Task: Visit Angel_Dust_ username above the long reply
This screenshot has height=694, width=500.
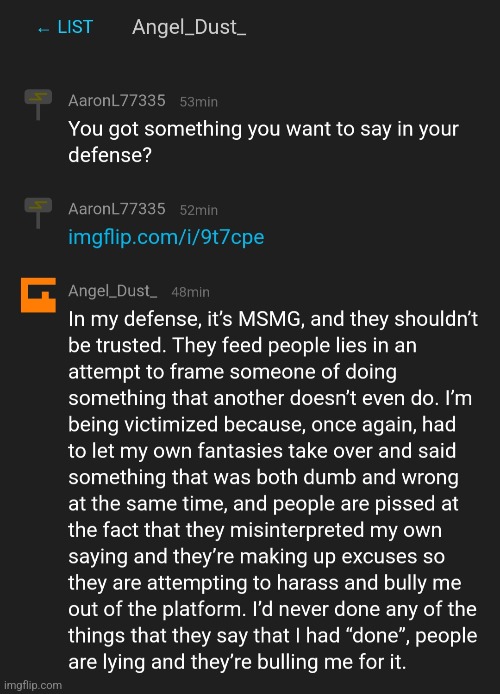Action: pos(113,291)
